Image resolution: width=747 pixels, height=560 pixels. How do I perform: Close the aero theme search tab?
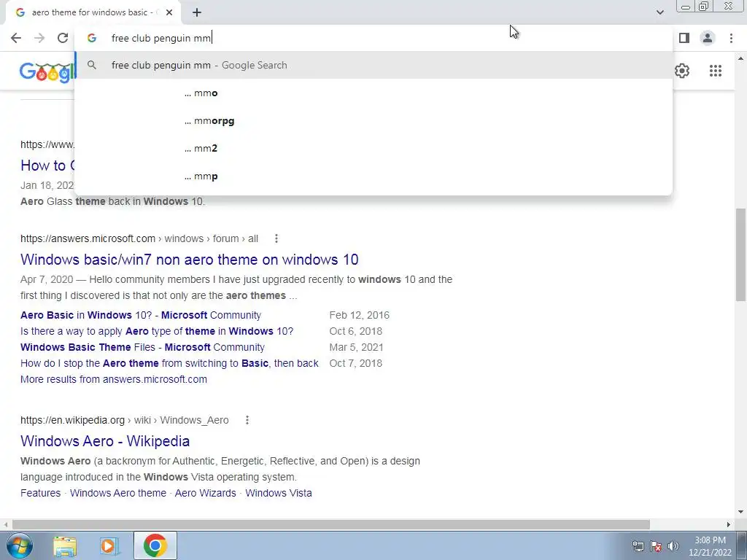point(169,12)
